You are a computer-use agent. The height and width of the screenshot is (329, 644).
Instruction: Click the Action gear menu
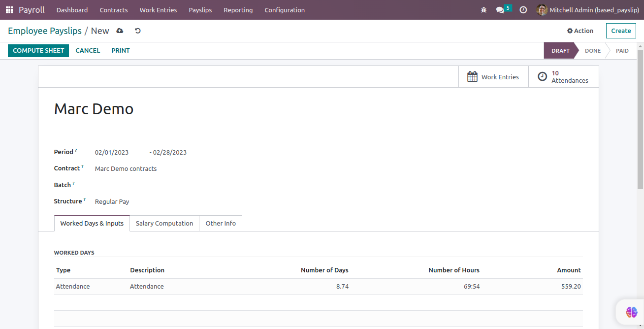[x=580, y=31]
